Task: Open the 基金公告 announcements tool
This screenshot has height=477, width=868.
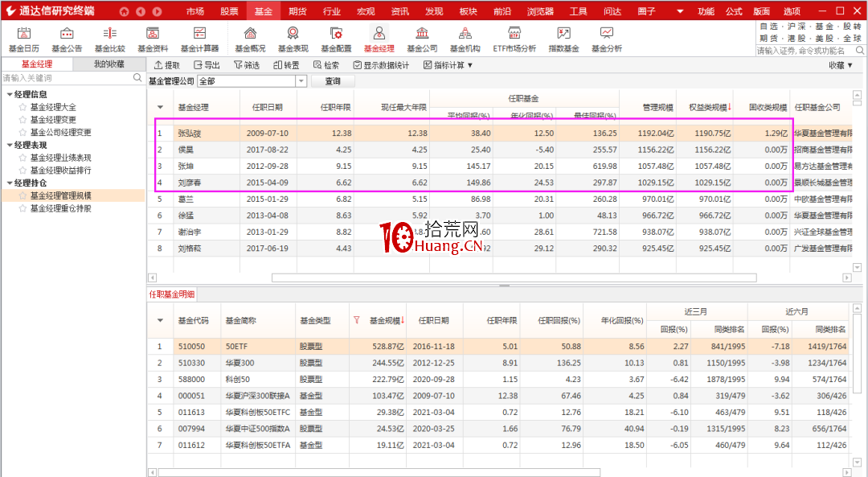Action: pyautogui.click(x=67, y=39)
